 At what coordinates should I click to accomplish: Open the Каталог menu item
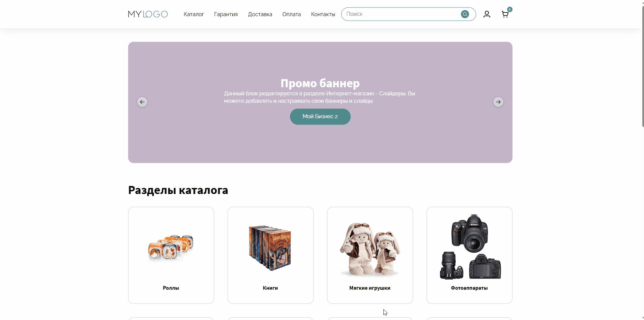point(194,14)
